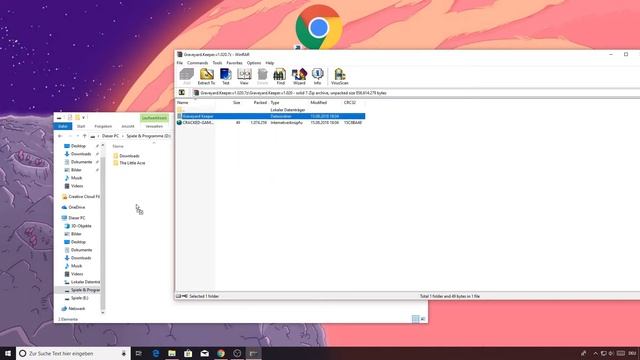The image size is (640, 360).
Task: Open the Commands menu in WinRAR
Action: pos(198,63)
